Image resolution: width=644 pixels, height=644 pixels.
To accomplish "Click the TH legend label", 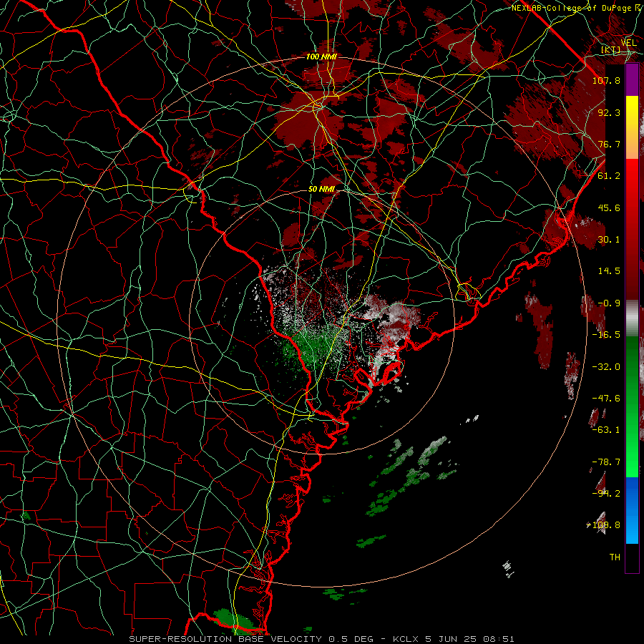I will (x=615, y=557).
